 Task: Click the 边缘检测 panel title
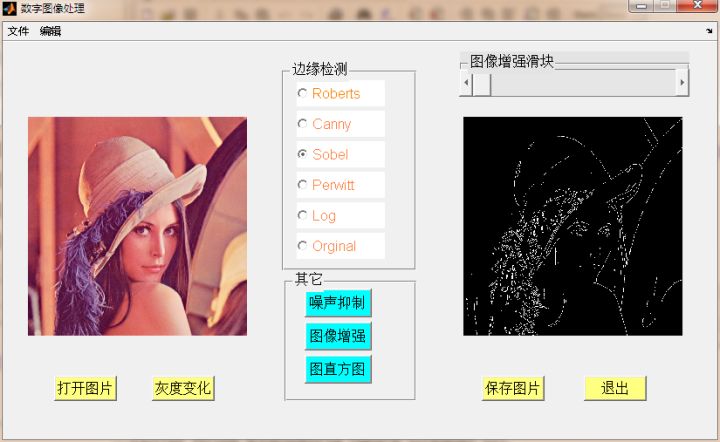coord(320,69)
